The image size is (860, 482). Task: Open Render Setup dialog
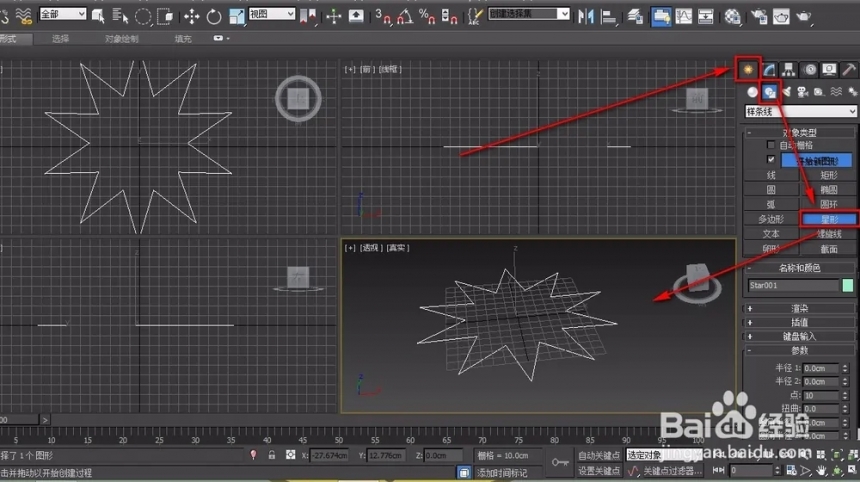tap(759, 16)
